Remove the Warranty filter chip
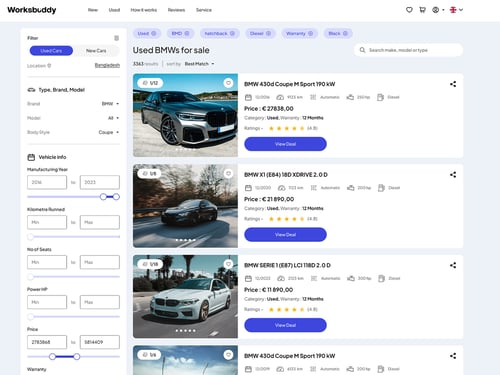The width and height of the screenshot is (500, 375). 310,33
